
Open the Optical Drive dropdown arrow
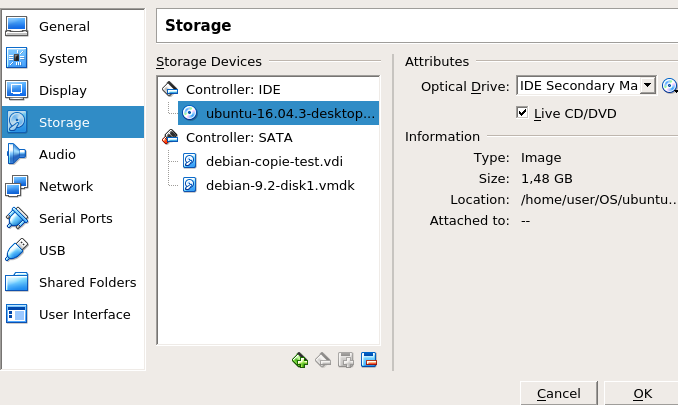click(647, 85)
